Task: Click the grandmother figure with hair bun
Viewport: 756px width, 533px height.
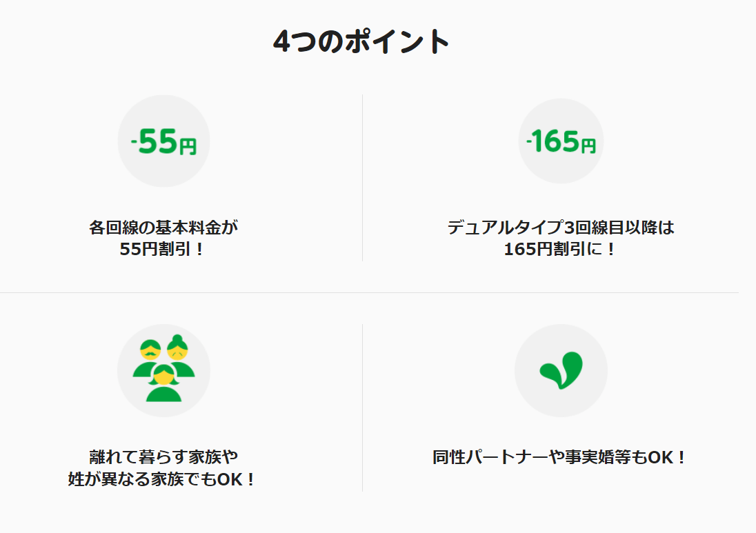Action: [179, 356]
